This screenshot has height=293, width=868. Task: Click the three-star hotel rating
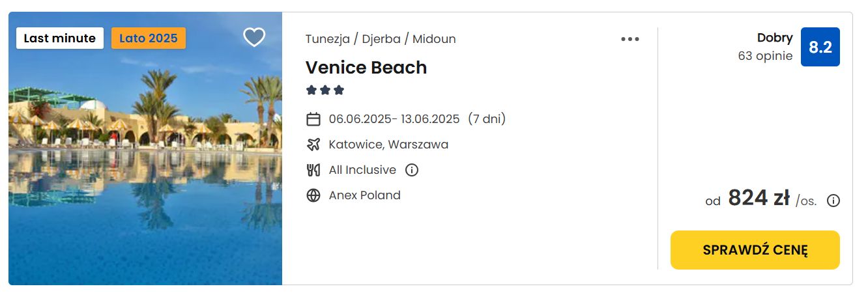tap(325, 91)
